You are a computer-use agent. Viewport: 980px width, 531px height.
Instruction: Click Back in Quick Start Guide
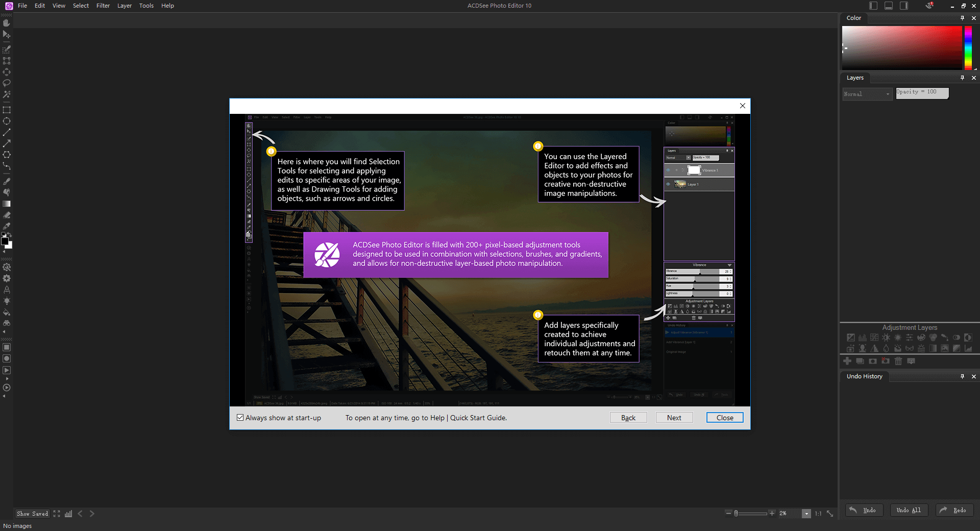tap(628, 418)
